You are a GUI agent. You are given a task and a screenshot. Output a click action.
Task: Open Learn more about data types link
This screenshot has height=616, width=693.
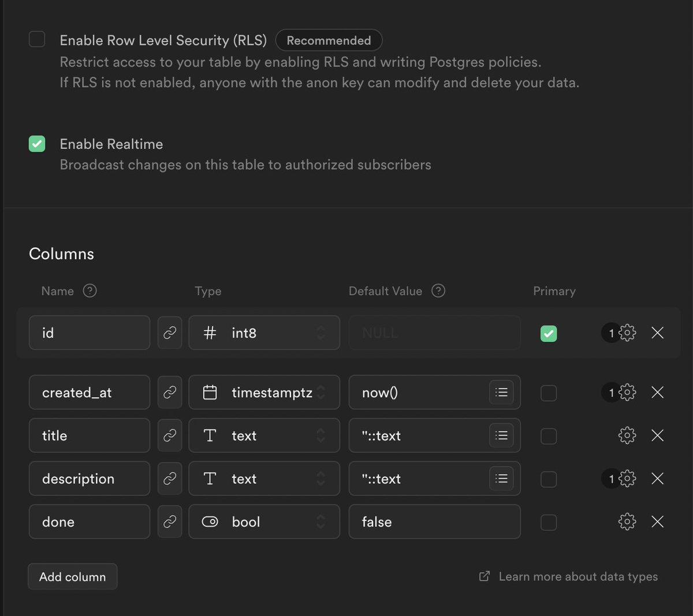(x=569, y=577)
